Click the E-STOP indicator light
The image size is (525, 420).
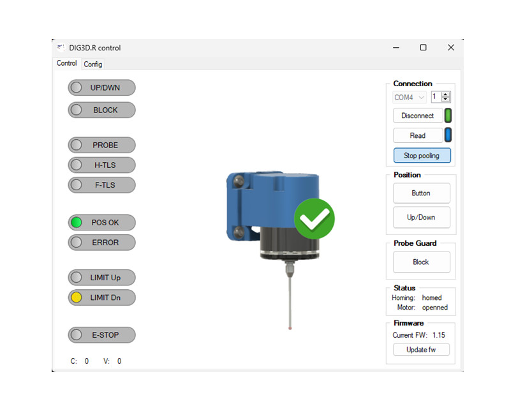[77, 334]
